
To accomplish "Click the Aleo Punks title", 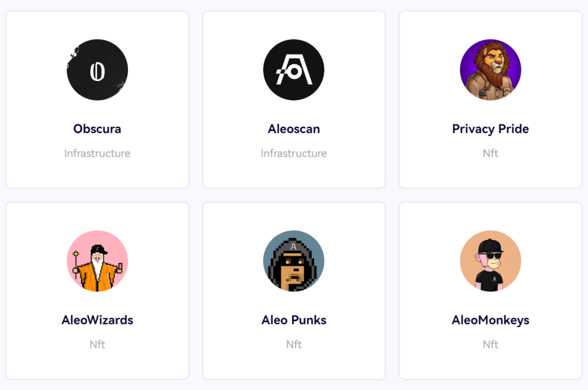I will 293,320.
